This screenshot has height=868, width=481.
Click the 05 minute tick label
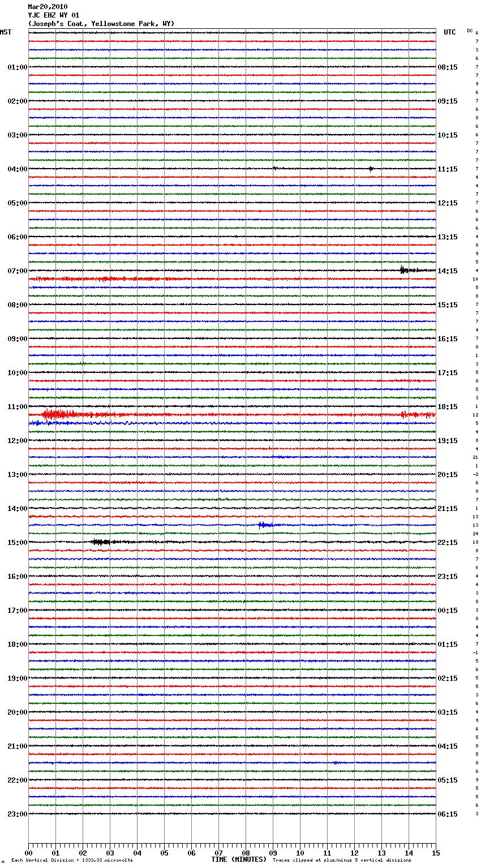click(x=164, y=853)
